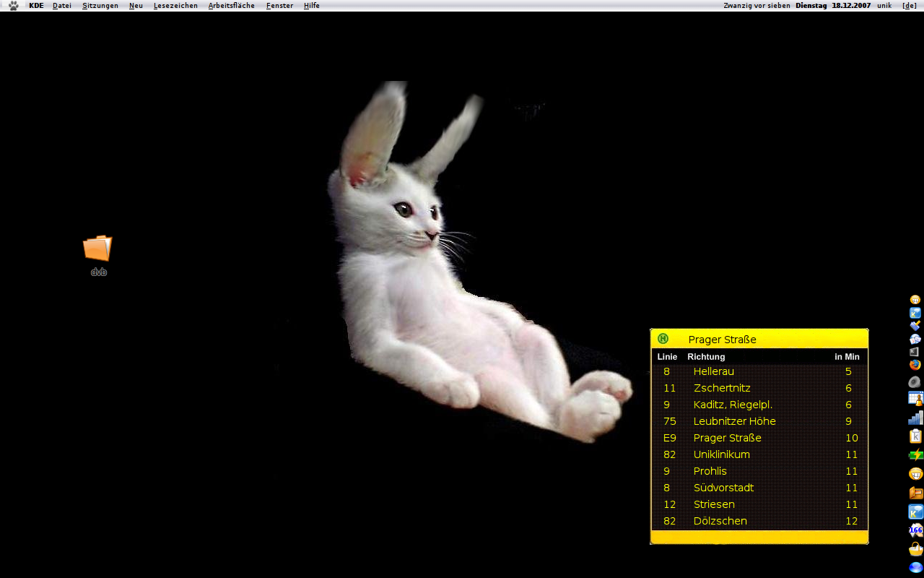The image size is (924, 578).
Task: Click the 'Linie' column header
Action: pyautogui.click(x=667, y=356)
